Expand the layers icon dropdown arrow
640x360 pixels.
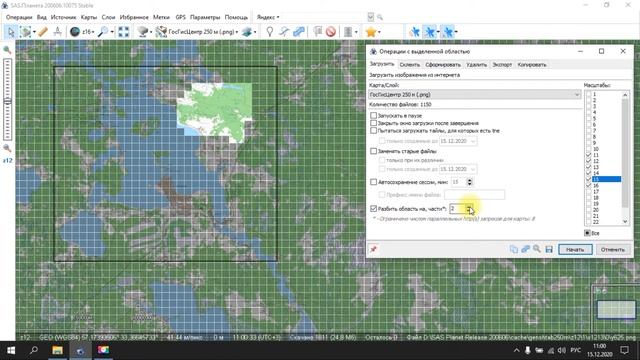click(x=255, y=32)
